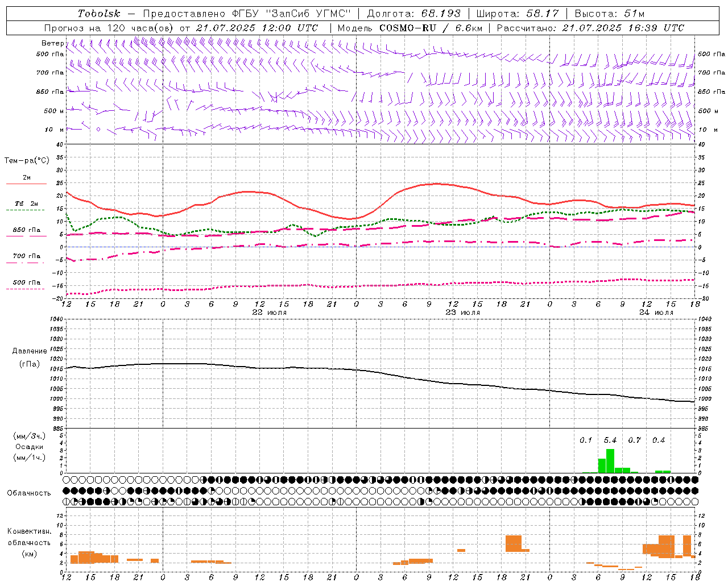Image resolution: width=728 pixels, height=582 pixels.
Task: Click the 'Тем-ра(°C)' temperature panel label
Action: pos(27,161)
